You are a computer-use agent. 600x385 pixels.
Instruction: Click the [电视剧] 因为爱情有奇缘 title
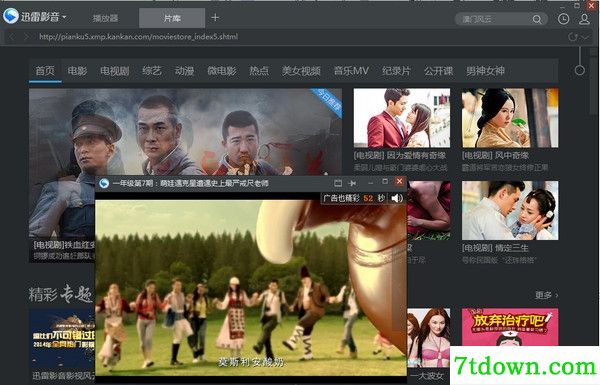(x=400, y=155)
